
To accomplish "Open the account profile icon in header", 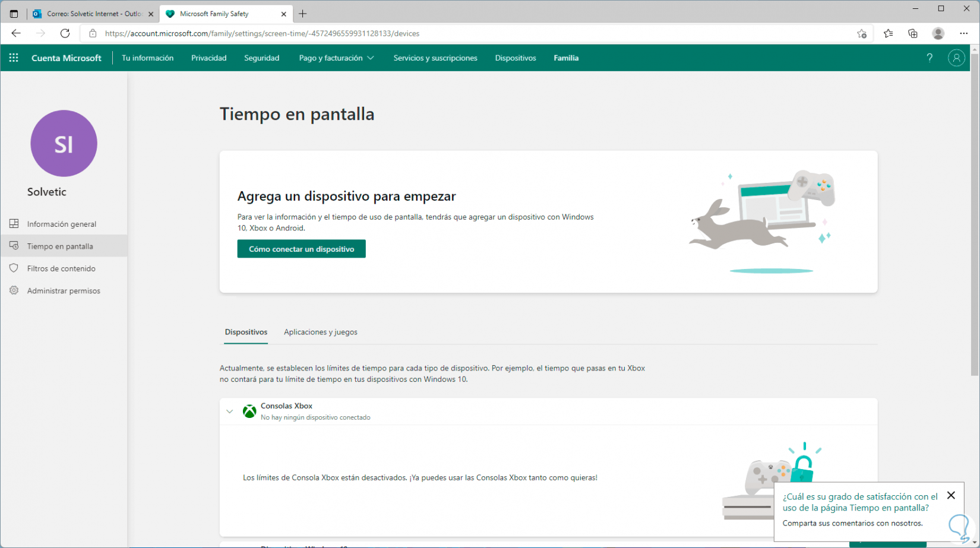I will coord(956,58).
